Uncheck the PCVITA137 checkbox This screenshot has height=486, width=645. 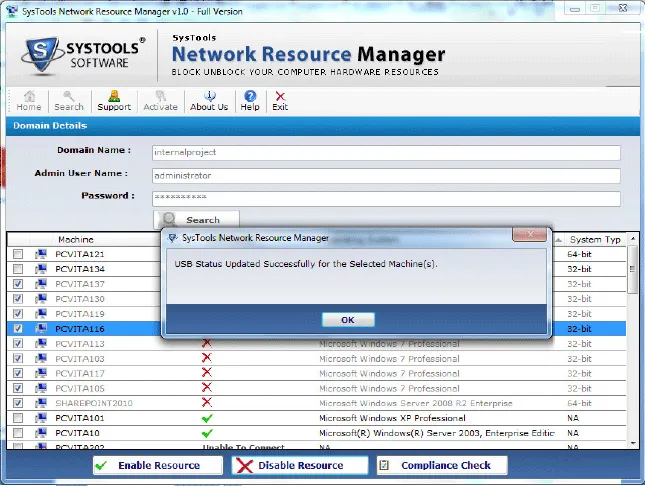(x=18, y=284)
